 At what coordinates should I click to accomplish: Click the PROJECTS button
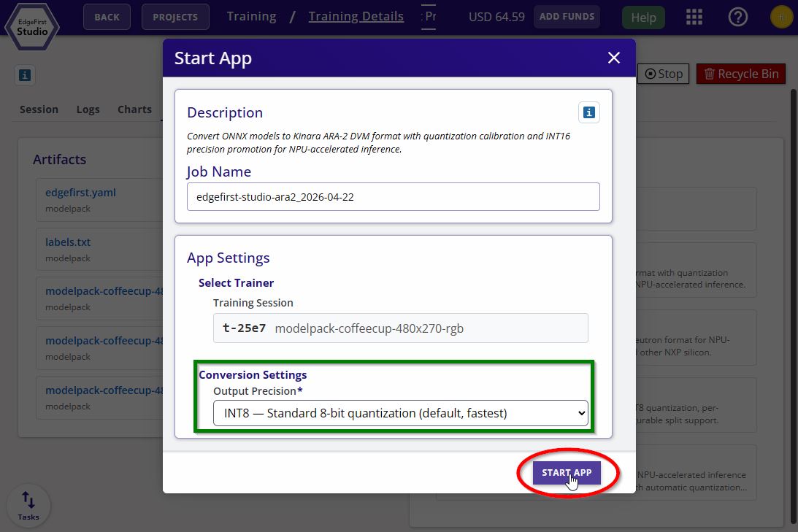point(175,18)
